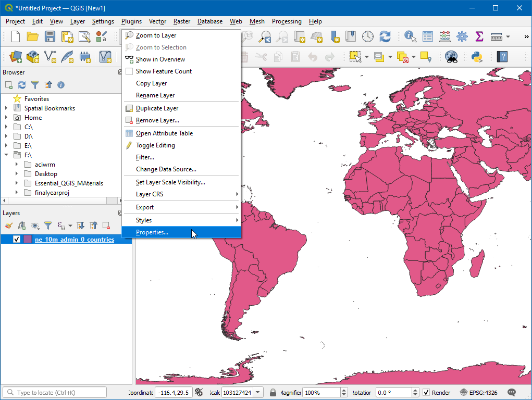This screenshot has width=532, height=400.
Task: Click the Open Field Calculator abacus icon
Action: [x=444, y=36]
